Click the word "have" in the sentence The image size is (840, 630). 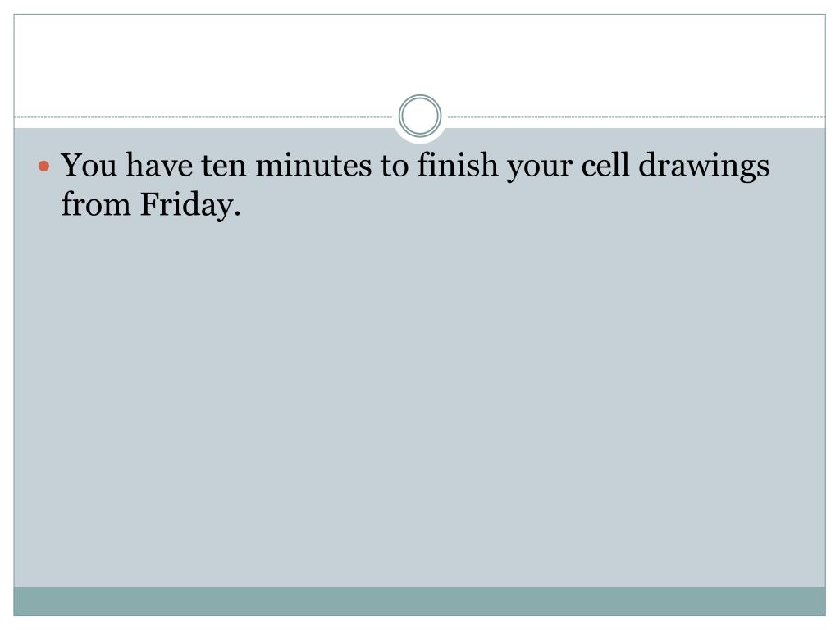[x=159, y=164]
